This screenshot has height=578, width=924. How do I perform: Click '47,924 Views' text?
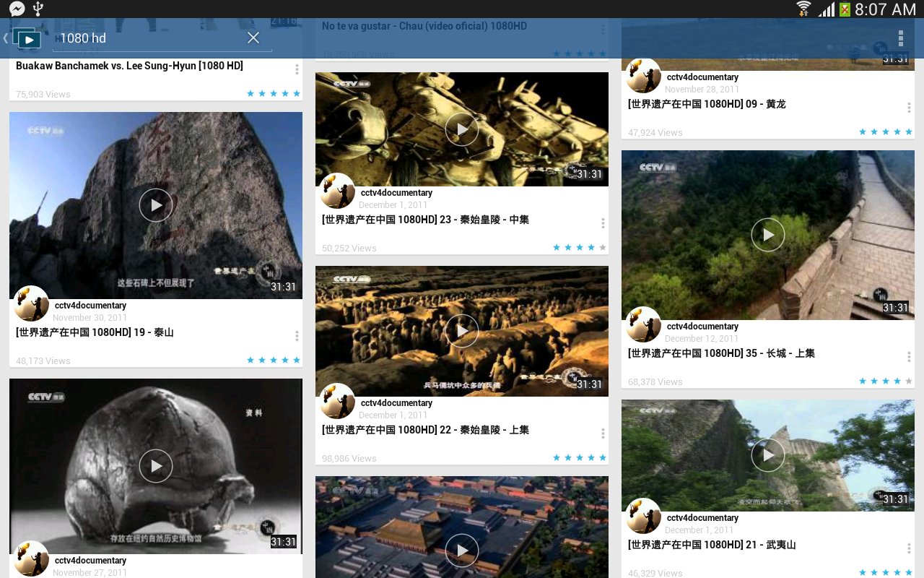655,132
